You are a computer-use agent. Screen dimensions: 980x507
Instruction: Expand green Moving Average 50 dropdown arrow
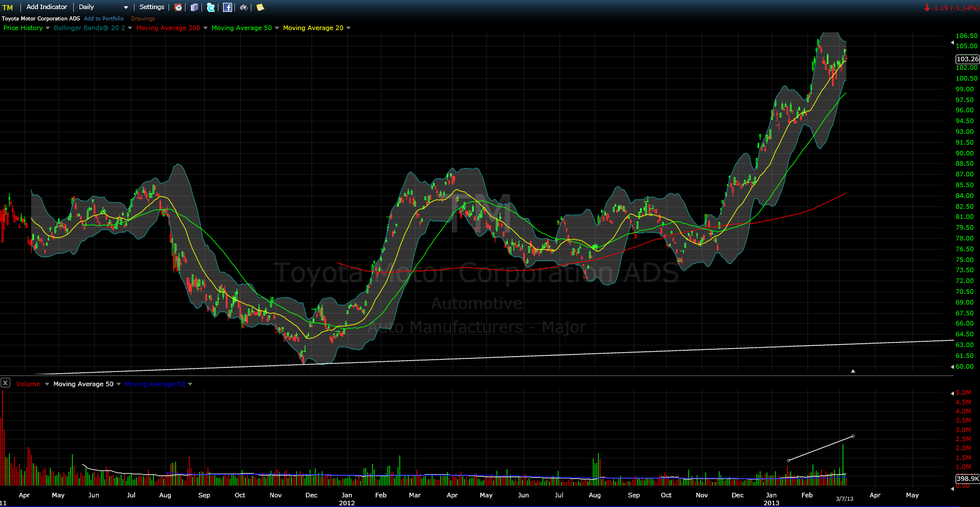[x=277, y=28]
